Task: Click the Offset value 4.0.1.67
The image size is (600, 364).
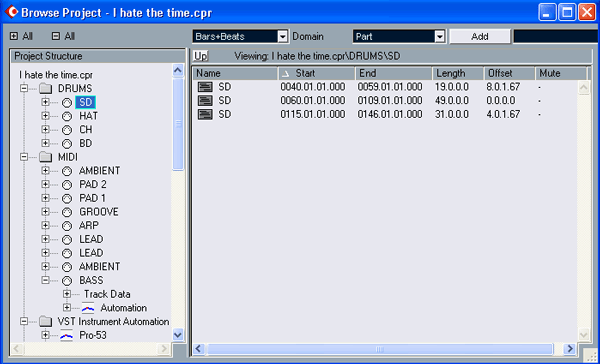Action: coord(503,114)
